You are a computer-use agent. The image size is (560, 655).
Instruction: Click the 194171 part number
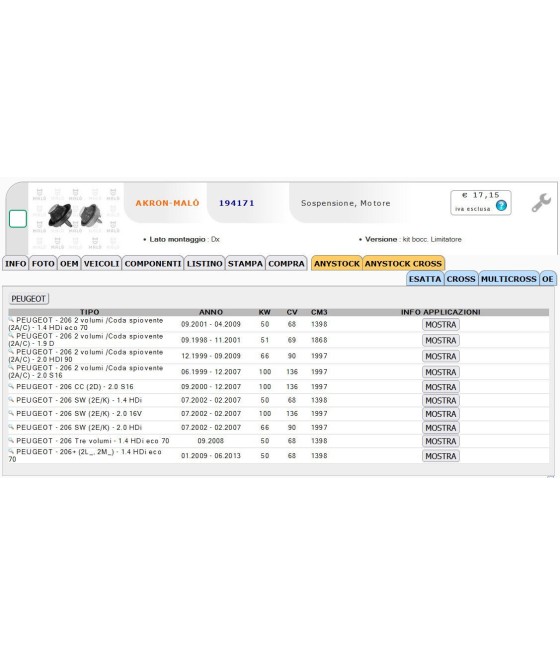click(236, 203)
